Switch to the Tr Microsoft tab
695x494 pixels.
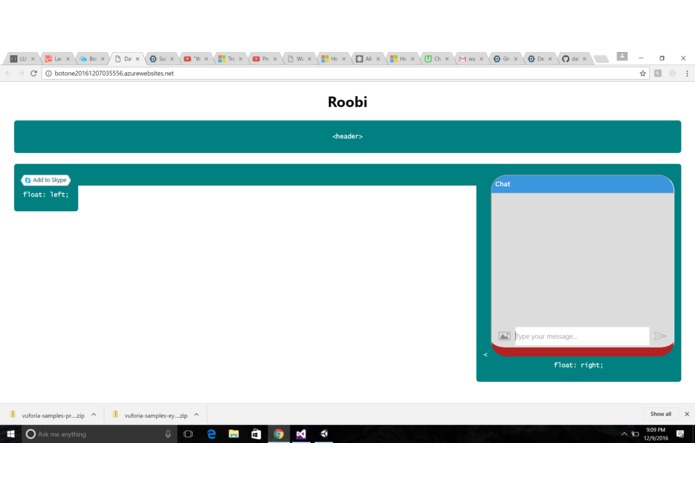(228, 59)
